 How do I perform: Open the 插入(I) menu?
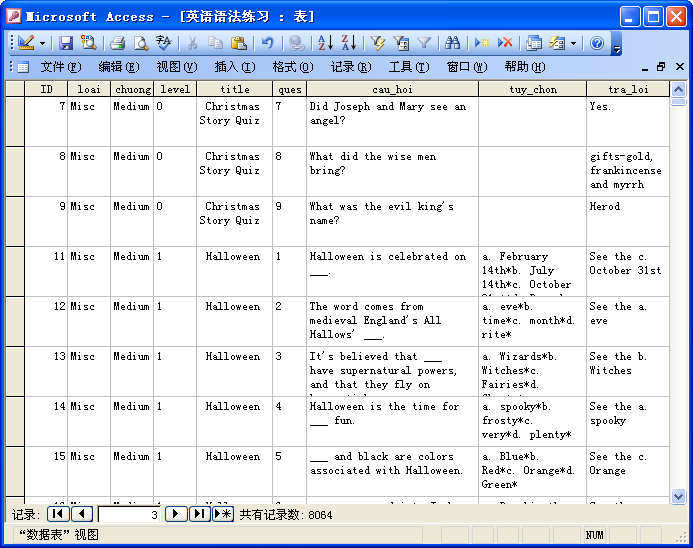point(235,67)
